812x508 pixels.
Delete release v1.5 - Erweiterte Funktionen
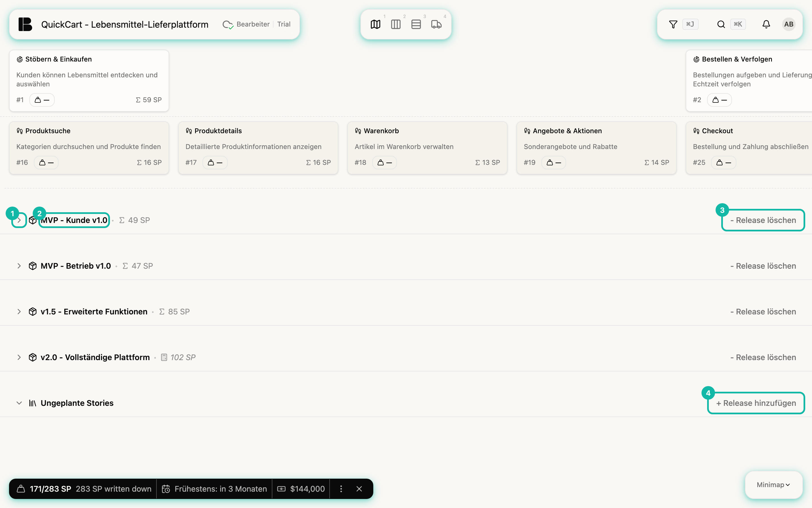click(763, 312)
